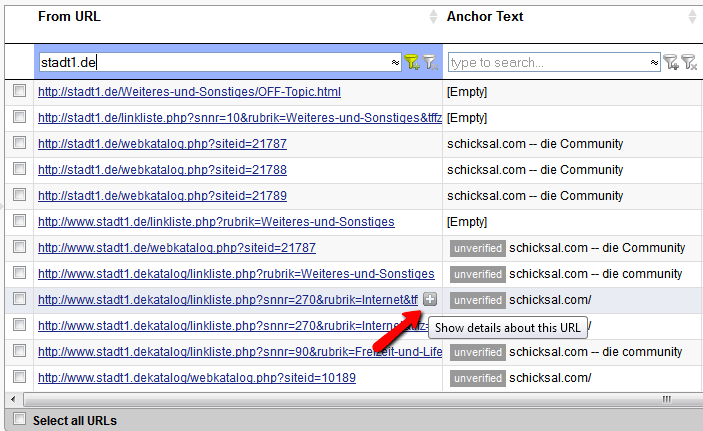703x431 pixels.
Task: Click unverified badge in siteid=10189 row
Action: click(477, 378)
